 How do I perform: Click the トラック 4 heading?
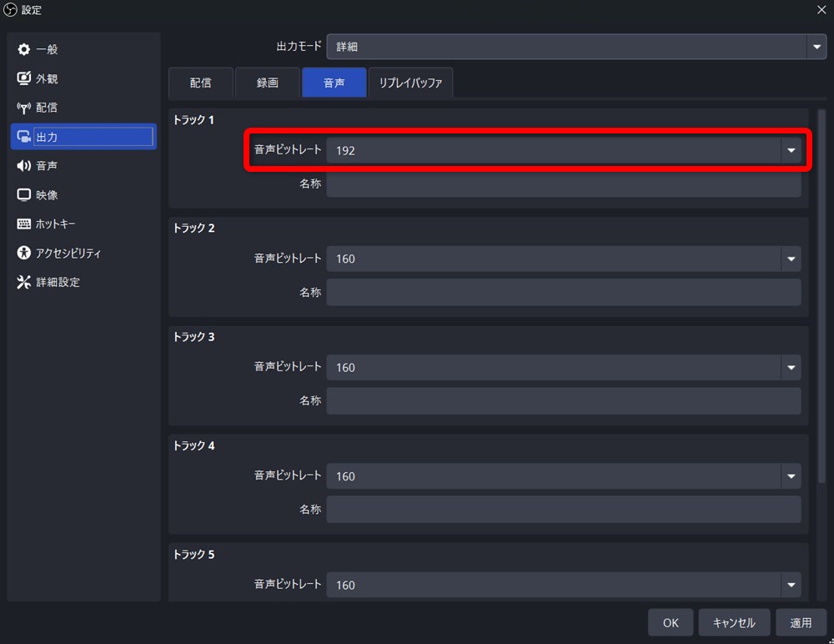(x=193, y=445)
